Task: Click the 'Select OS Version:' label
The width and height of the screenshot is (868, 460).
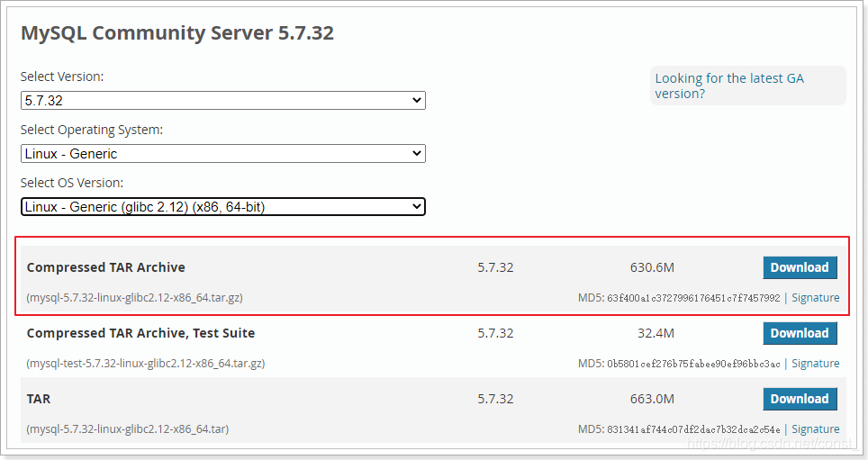Action: 72,183
